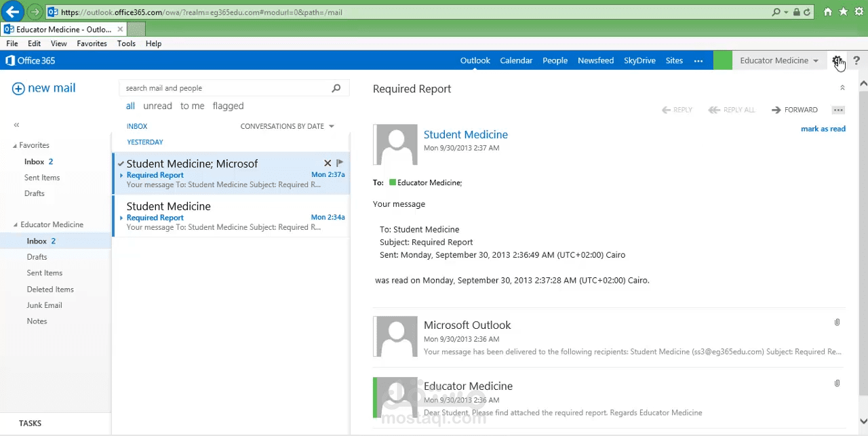Go back with browser back arrow
Screen dimensions: 868x436
point(12,12)
